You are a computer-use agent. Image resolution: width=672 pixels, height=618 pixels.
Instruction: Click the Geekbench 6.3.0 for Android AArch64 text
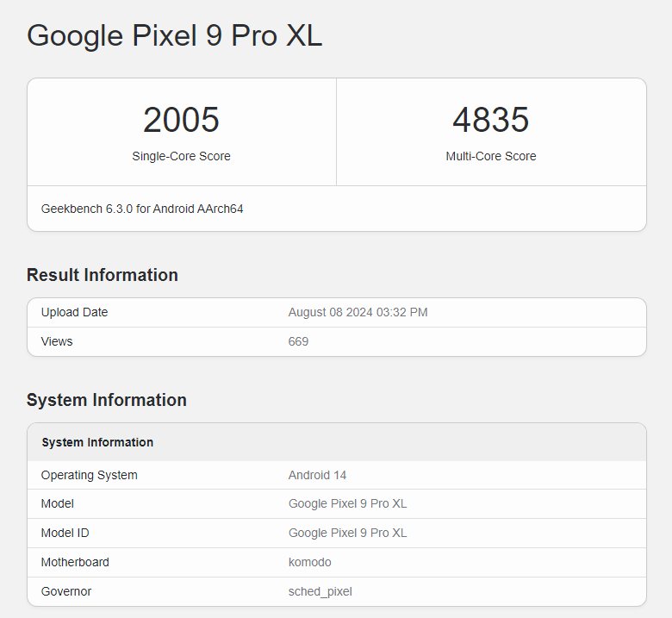pyautogui.click(x=142, y=209)
